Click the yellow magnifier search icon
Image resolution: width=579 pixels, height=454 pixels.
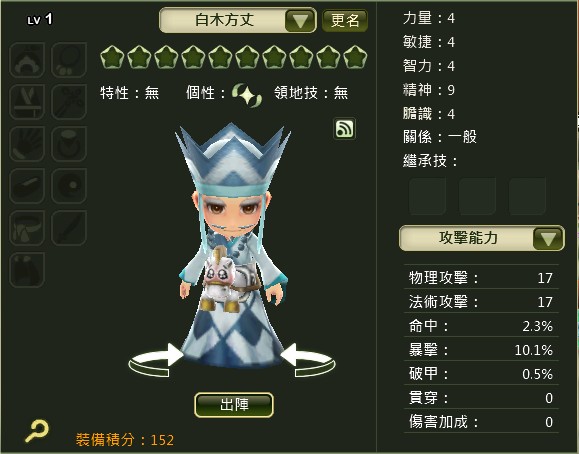(x=37, y=431)
